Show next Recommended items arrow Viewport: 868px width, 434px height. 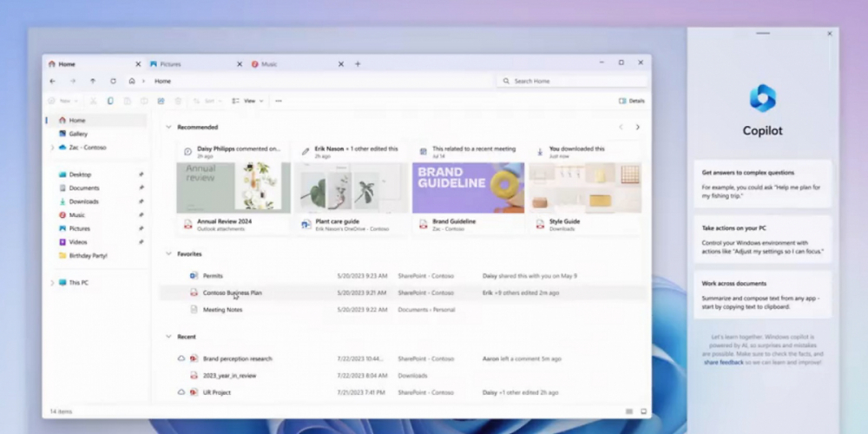(637, 128)
